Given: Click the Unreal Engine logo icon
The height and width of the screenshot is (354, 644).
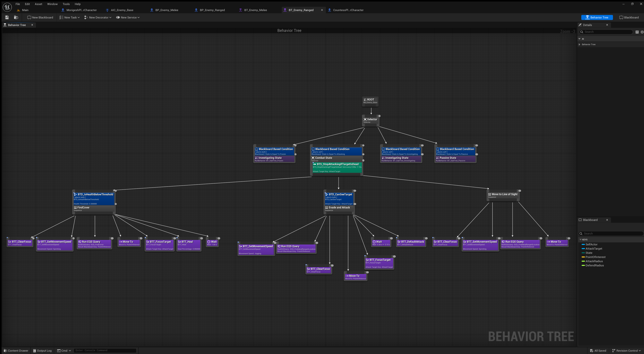Looking at the screenshot, I should (7, 7).
